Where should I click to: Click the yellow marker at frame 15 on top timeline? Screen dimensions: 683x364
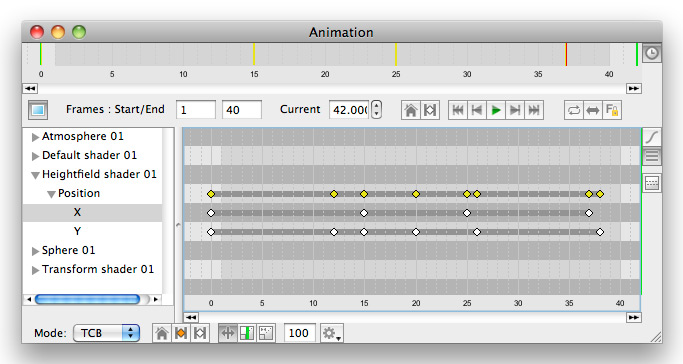coord(254,54)
